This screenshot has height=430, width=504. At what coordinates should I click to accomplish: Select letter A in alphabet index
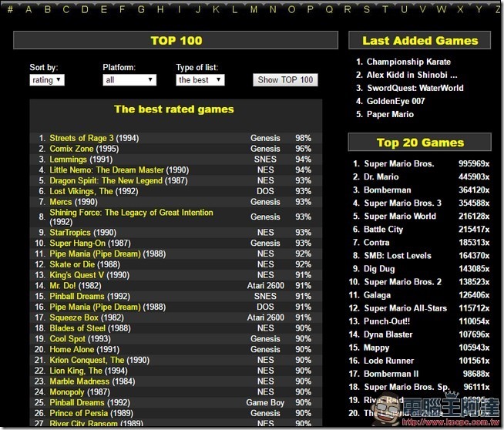(29, 9)
